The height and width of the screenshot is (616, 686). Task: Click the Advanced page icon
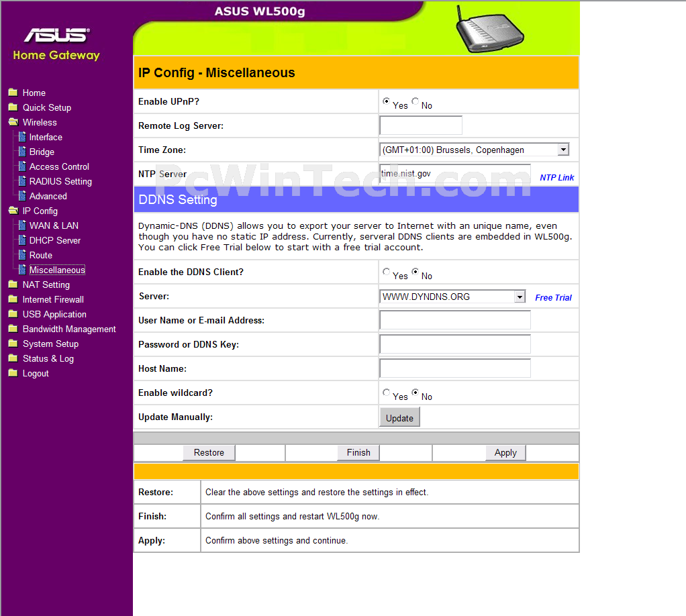[22, 196]
